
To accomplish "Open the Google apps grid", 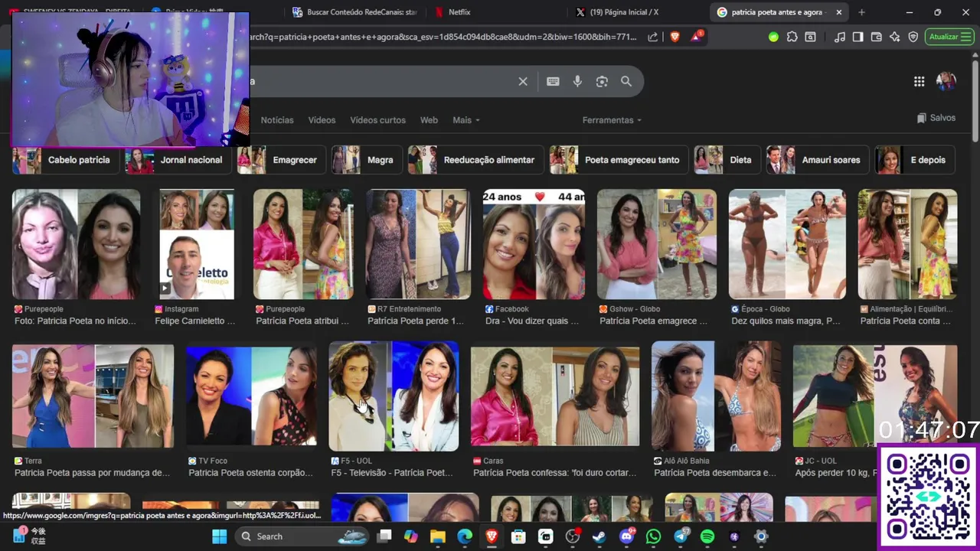I will click(919, 81).
